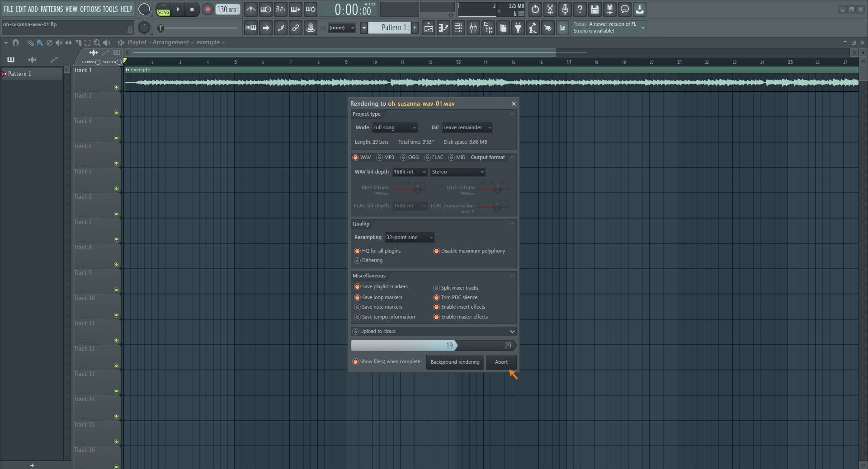Open the PATTERNS menu
The width and height of the screenshot is (868, 469).
pyautogui.click(x=52, y=9)
